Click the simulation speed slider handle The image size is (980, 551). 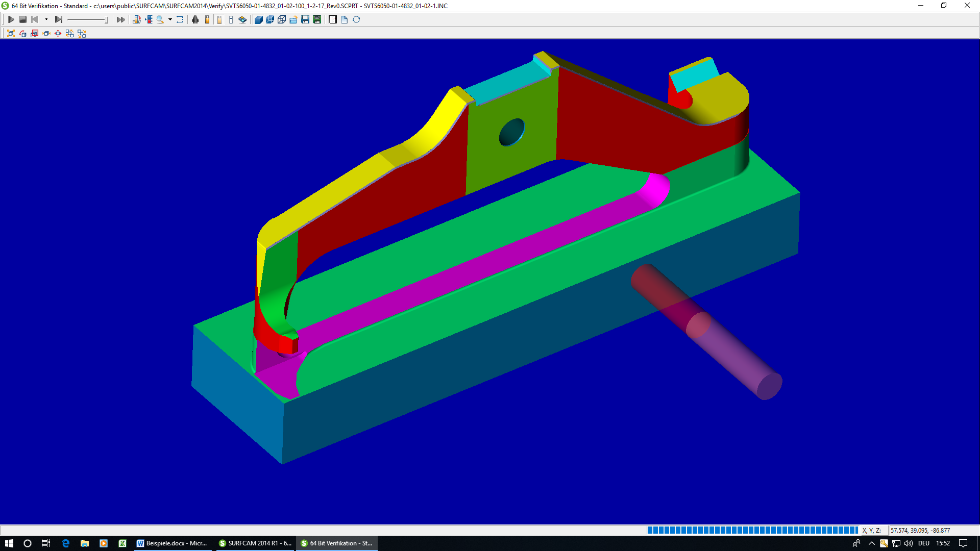coord(106,19)
